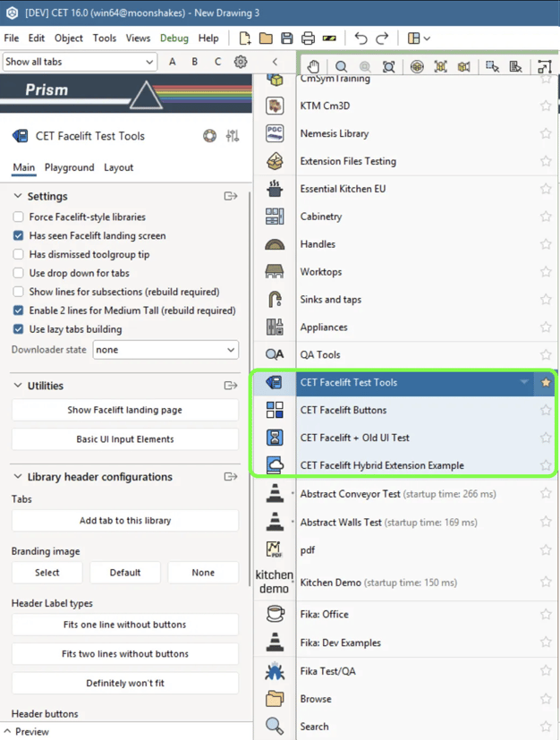
Task: Switch to the Layout tab
Action: click(x=118, y=167)
